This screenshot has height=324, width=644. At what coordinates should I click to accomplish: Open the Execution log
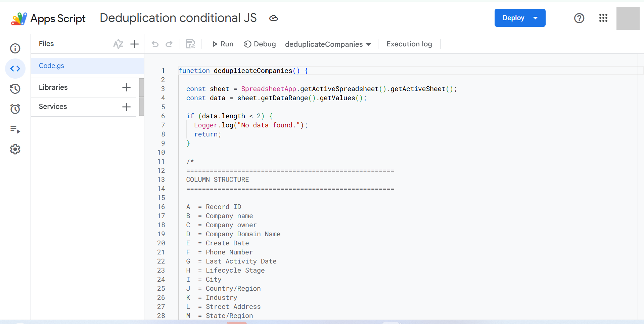tap(409, 44)
